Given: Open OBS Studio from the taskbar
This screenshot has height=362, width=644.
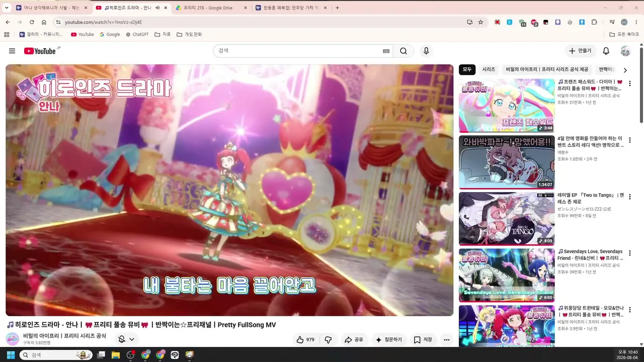Looking at the screenshot, I should pyautogui.click(x=130, y=355).
